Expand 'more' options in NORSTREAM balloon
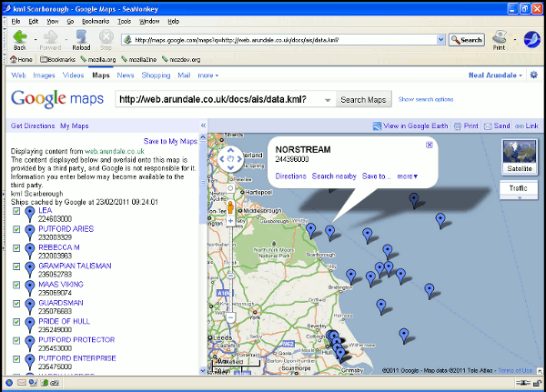 pos(407,176)
